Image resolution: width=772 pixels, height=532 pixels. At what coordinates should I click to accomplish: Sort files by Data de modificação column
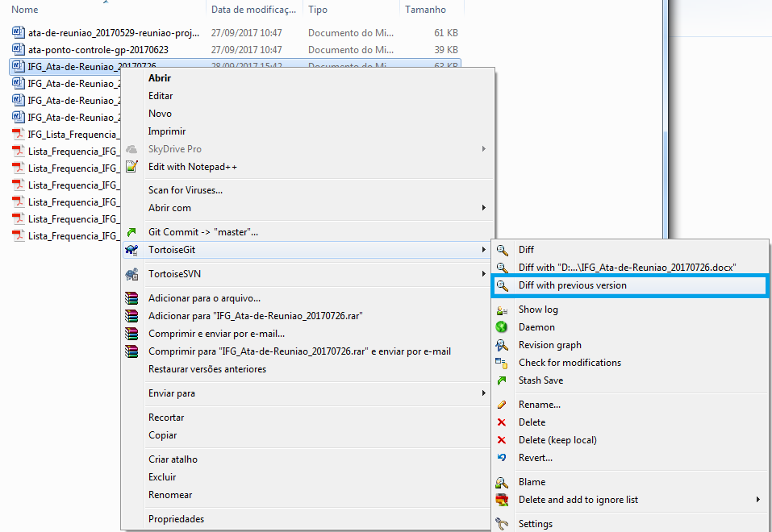[x=253, y=10]
